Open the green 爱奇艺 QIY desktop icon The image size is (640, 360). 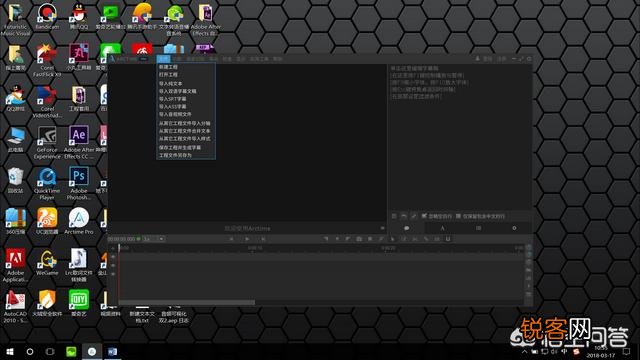pos(79,303)
